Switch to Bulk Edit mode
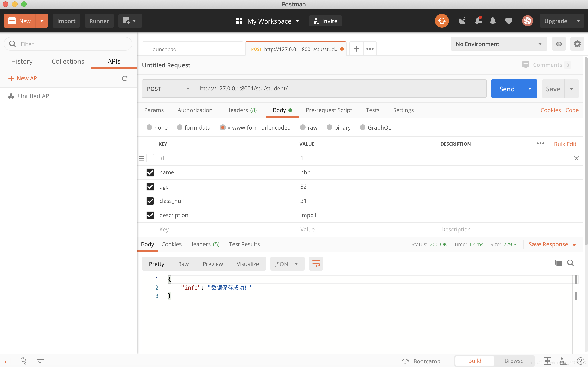 565,144
